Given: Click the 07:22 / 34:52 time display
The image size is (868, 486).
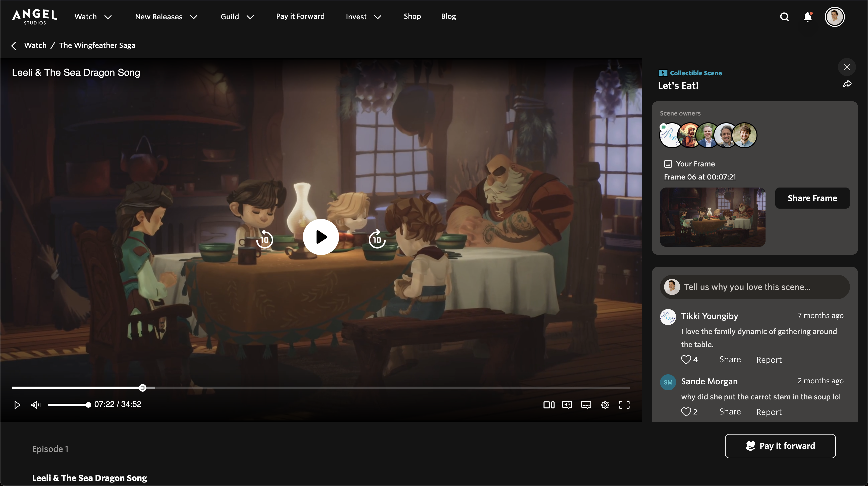Looking at the screenshot, I should tap(118, 404).
